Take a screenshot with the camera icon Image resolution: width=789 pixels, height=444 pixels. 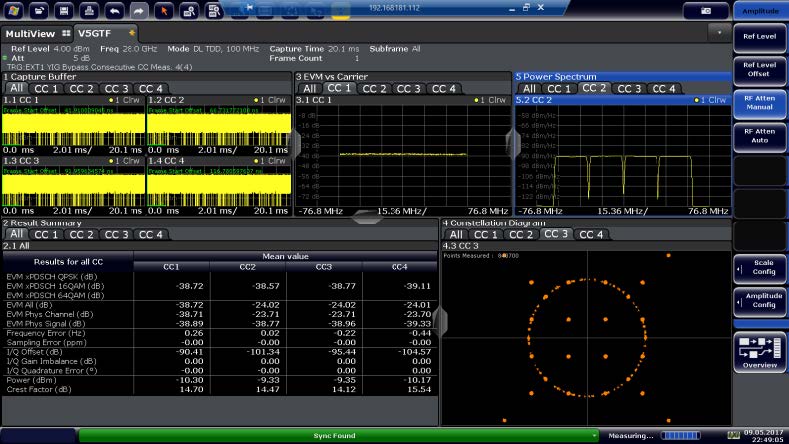pos(706,10)
